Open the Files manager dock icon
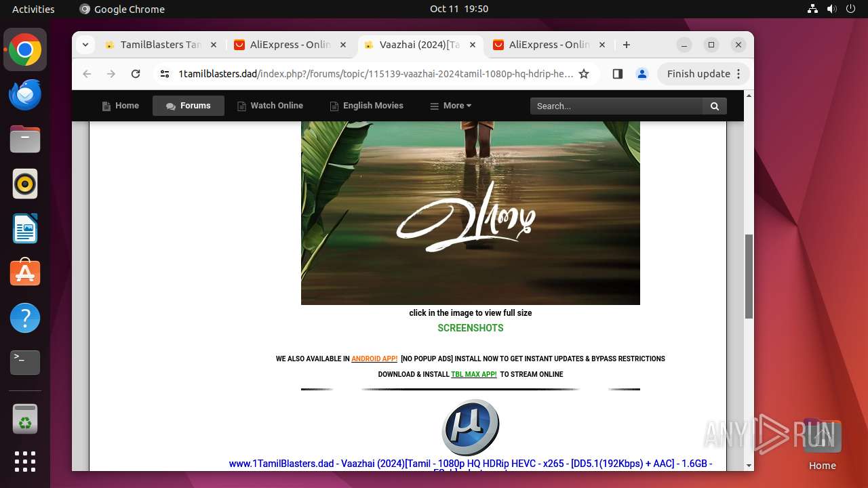The height and width of the screenshot is (488, 868). [x=25, y=139]
